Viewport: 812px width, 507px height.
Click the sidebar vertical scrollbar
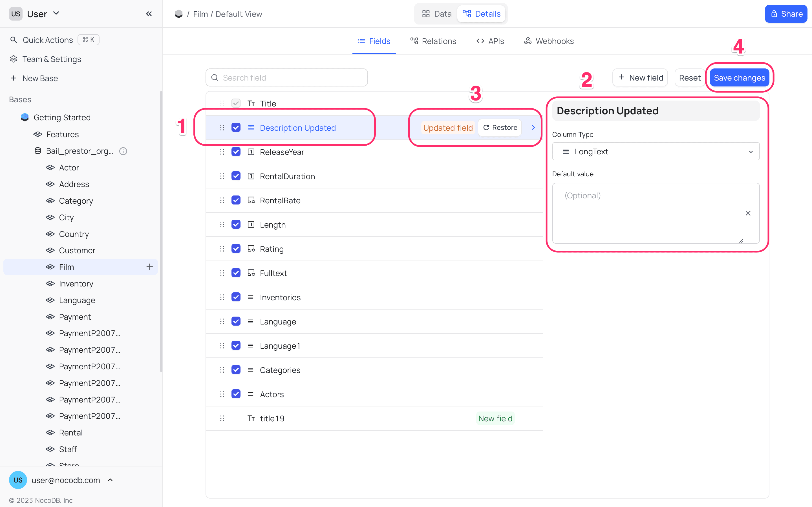pyautogui.click(x=161, y=231)
